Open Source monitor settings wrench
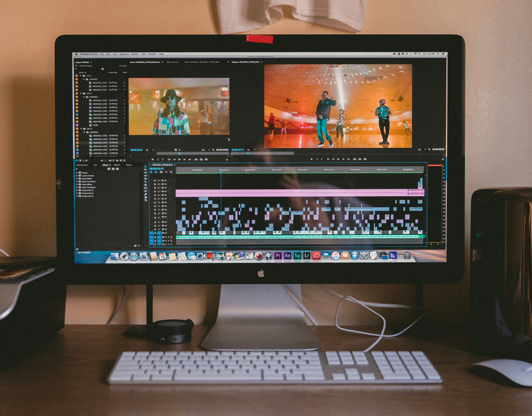The image size is (532, 416). (213, 150)
